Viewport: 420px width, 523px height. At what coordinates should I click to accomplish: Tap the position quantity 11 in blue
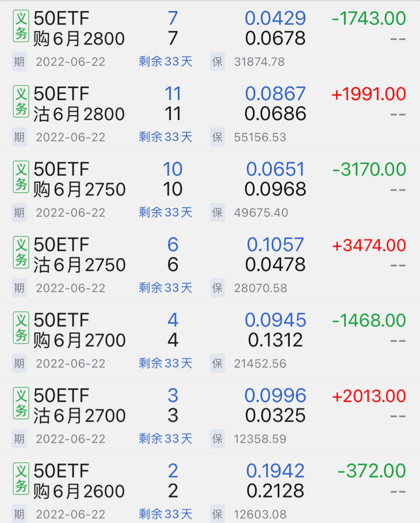click(173, 94)
